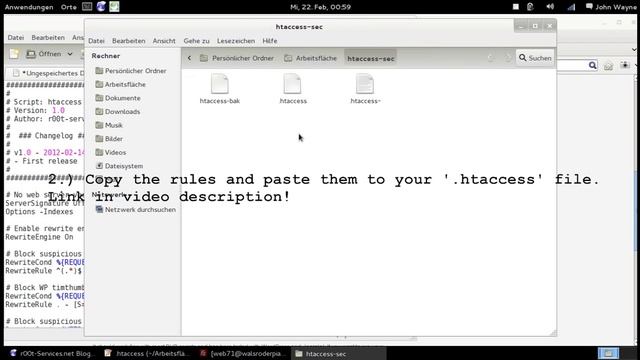Click the Rechner sidebar header

(106, 56)
